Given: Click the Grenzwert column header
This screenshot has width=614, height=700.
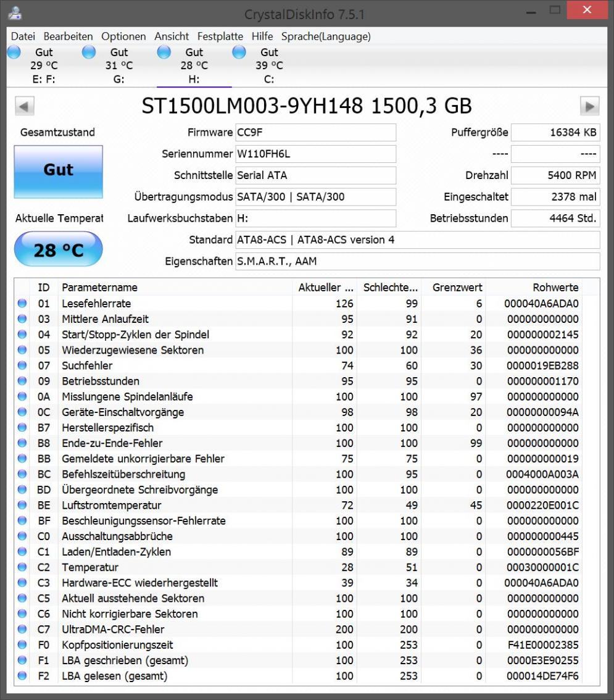Looking at the screenshot, I should click(x=453, y=288).
